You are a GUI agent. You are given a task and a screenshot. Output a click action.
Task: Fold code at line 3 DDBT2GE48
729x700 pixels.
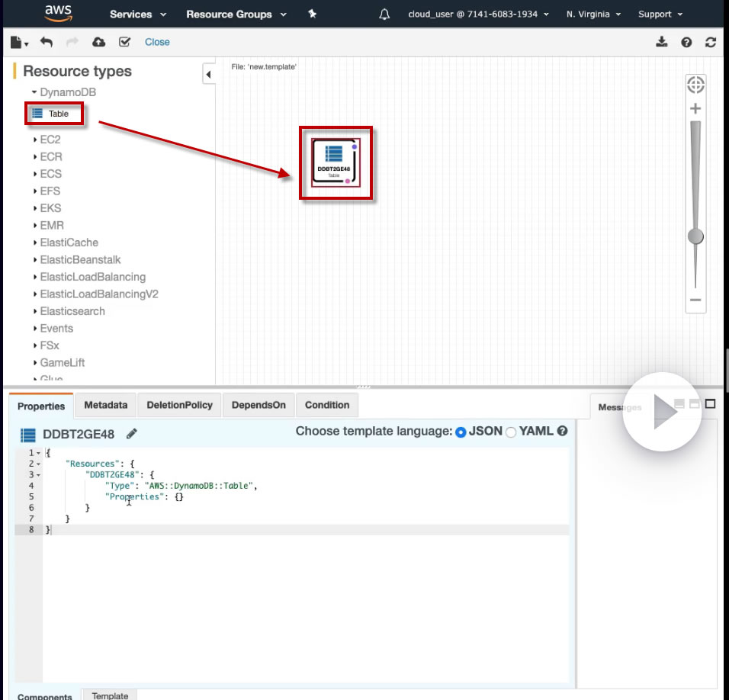click(x=38, y=475)
